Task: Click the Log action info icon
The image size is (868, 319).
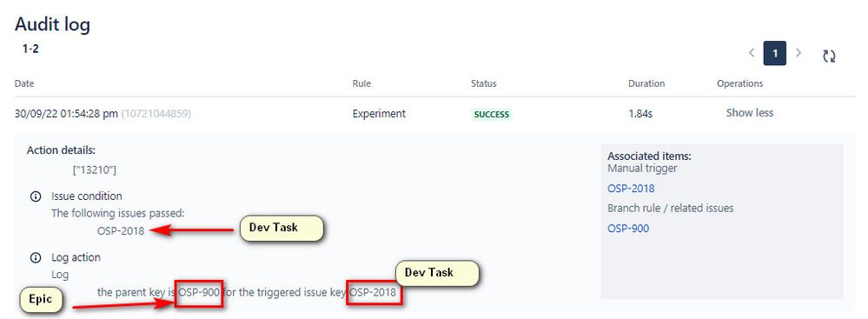Action: (x=36, y=257)
